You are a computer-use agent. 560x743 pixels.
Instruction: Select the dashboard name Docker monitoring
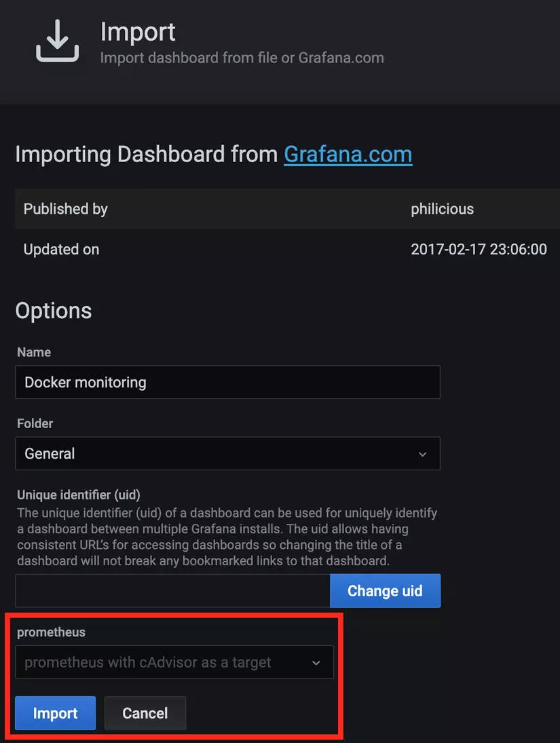coord(84,382)
